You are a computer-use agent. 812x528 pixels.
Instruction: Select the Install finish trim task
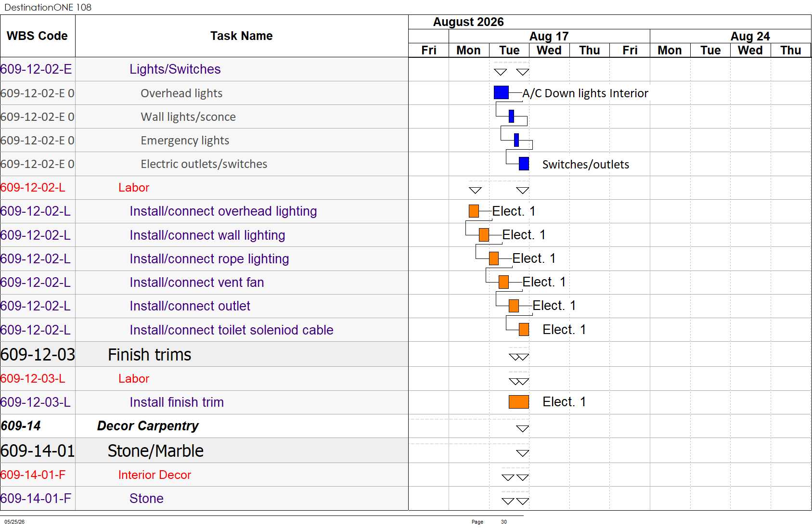click(177, 402)
